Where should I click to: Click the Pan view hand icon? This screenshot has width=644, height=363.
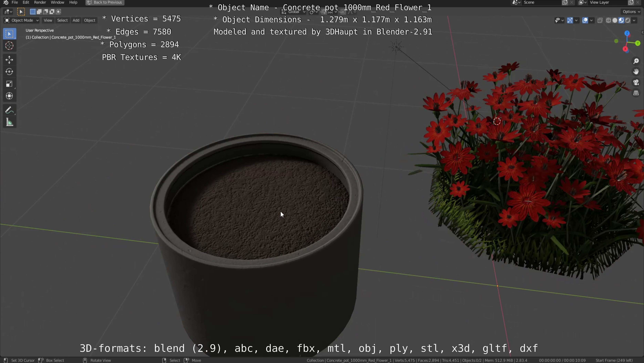coord(636,72)
